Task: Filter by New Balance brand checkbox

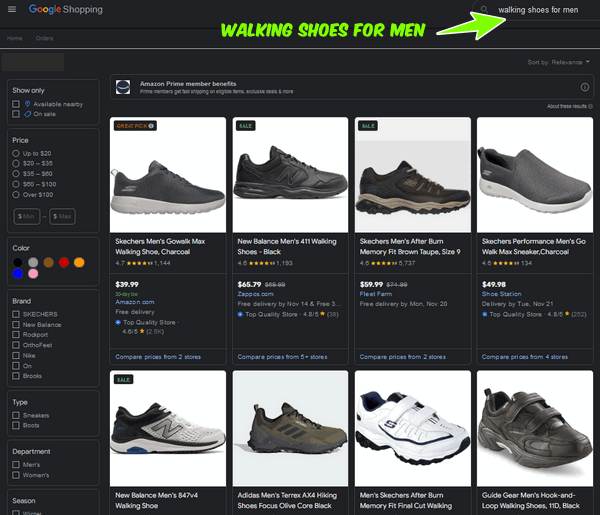Action: tap(16, 324)
